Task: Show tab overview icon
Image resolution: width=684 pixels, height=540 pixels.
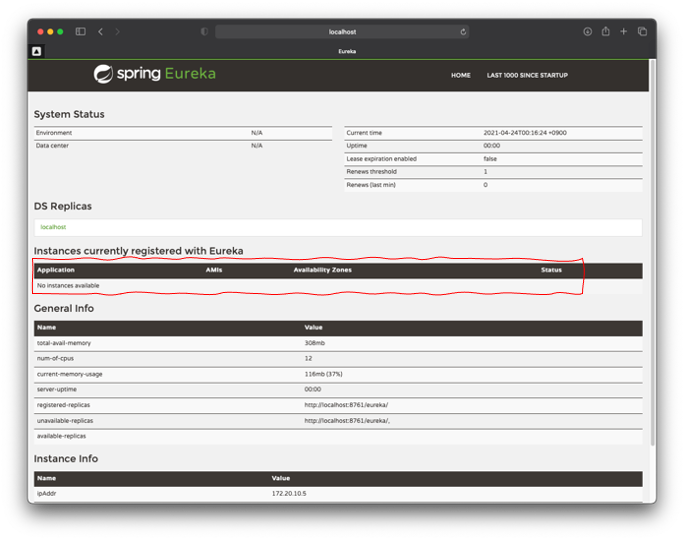Action: (x=642, y=31)
